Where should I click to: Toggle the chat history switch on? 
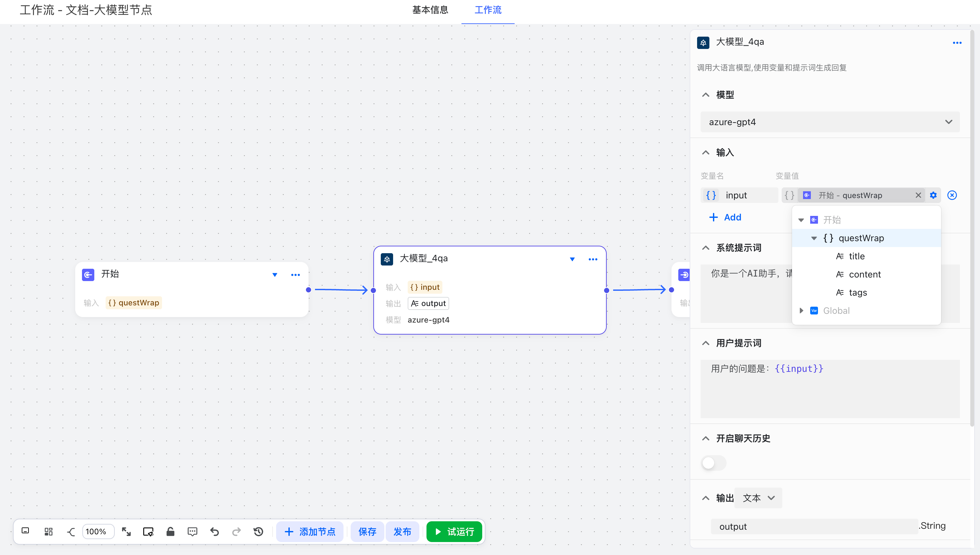coord(714,463)
